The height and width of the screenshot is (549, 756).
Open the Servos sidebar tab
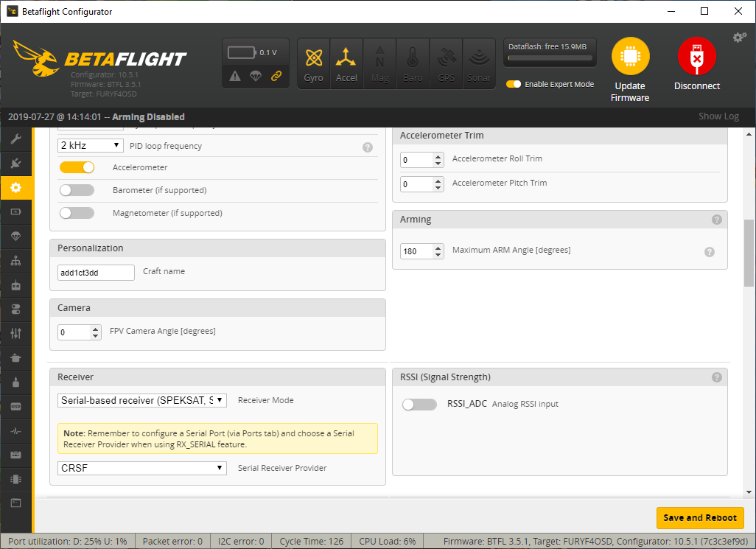[x=16, y=358]
